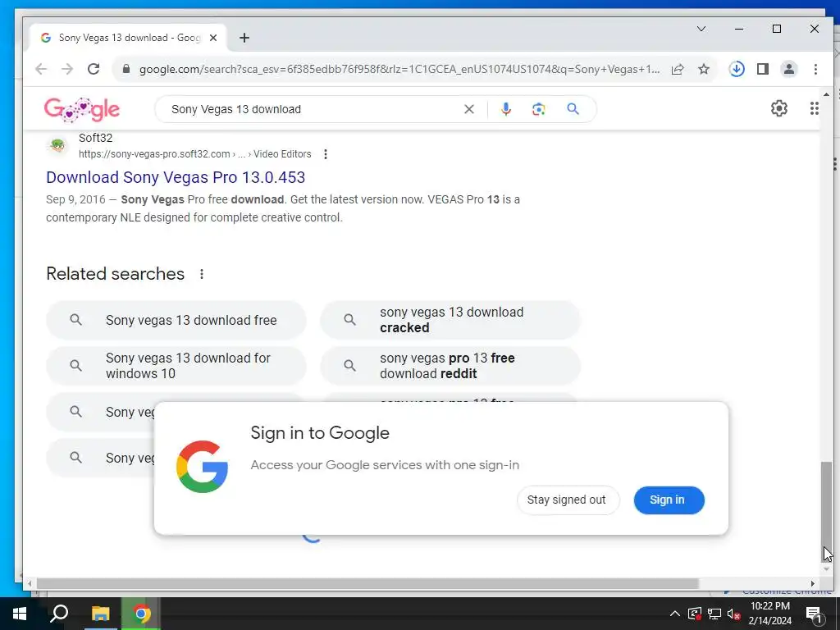840x630 pixels.
Task: Open the Download Sony Vegas Pro 13.0.453 link
Action: [x=176, y=177]
